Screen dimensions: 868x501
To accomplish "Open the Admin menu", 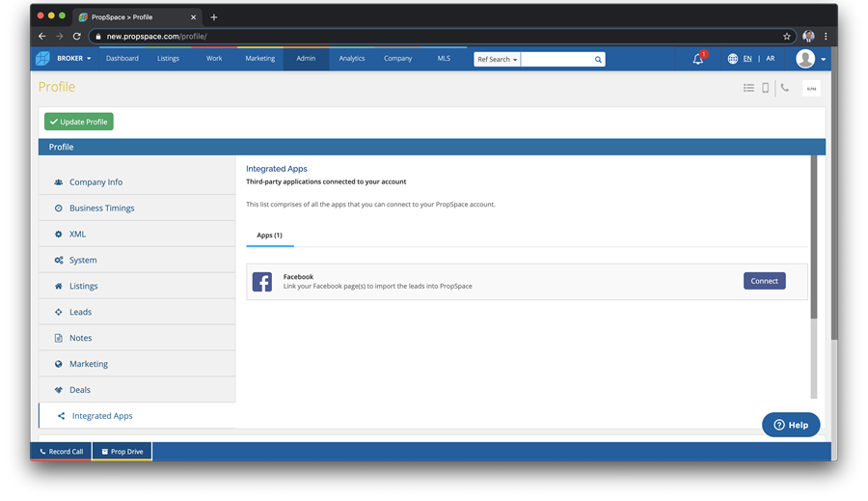I will 306,58.
